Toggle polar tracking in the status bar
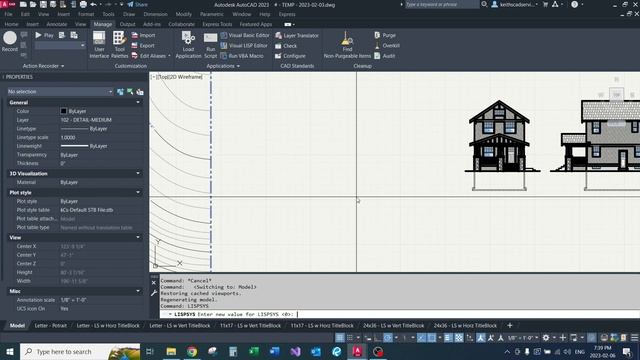This screenshot has width=640, height=360. pyautogui.click(x=388, y=338)
